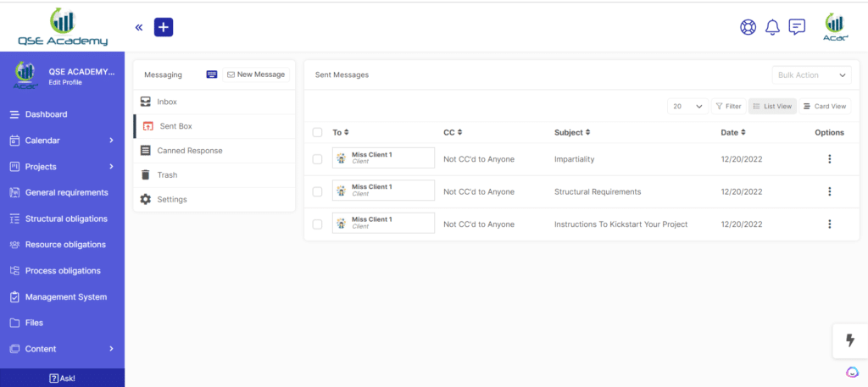Open the Structural Requirements message subject
868x387 pixels.
598,192
